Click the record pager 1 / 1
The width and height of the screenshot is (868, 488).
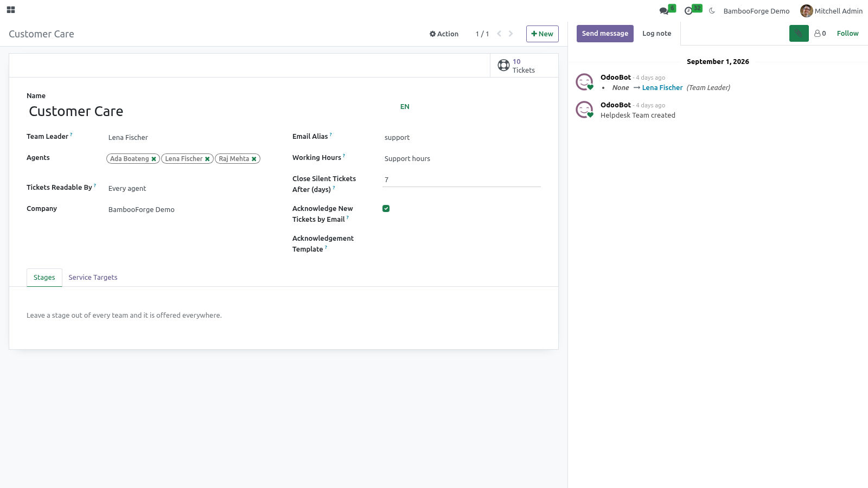(482, 34)
